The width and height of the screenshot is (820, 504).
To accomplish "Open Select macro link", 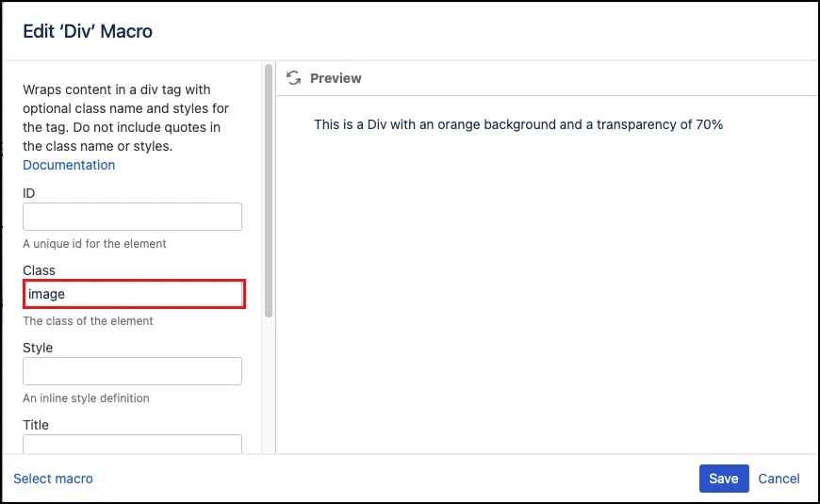I will (53, 479).
